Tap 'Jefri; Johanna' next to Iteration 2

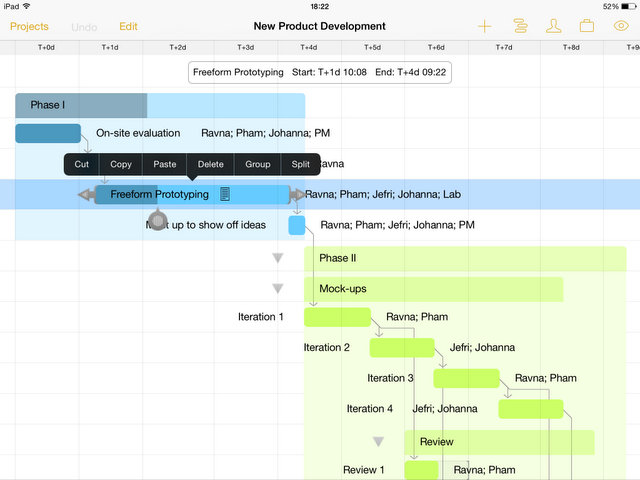[482, 347]
